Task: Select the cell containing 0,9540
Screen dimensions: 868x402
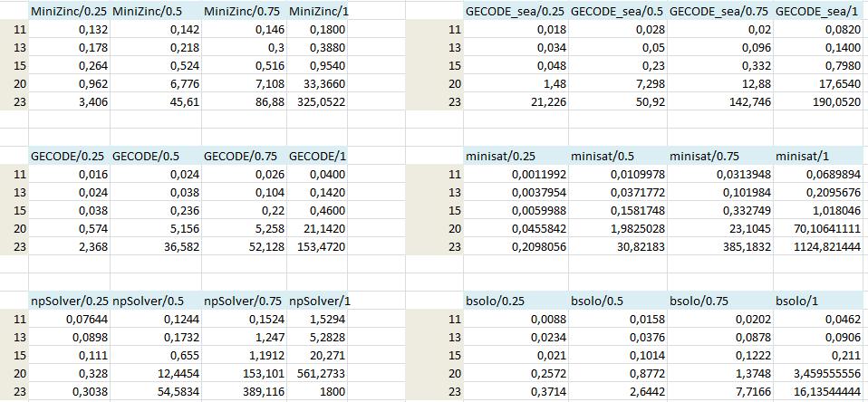Action: click(317, 65)
